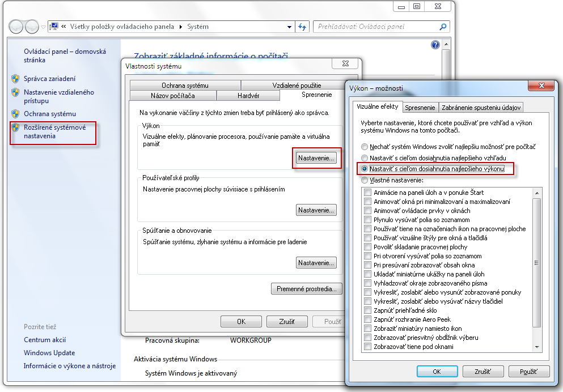Image resolution: width=563 pixels, height=392 pixels.
Task: Click the forward navigation arrow
Action: point(32,27)
